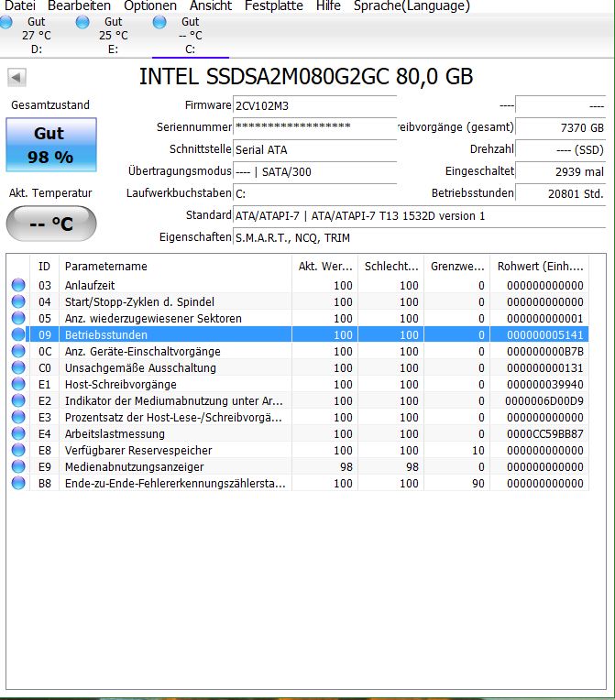The height and width of the screenshot is (700, 615).
Task: Click status icon of Host-Schreibvorgänge row
Action: coord(18,384)
